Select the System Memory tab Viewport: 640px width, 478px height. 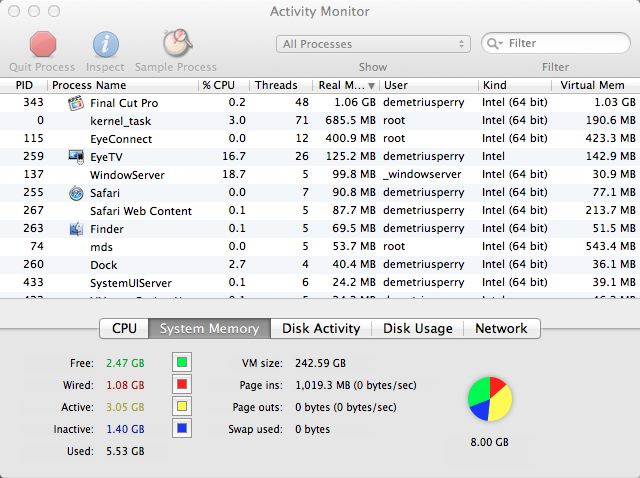(209, 329)
